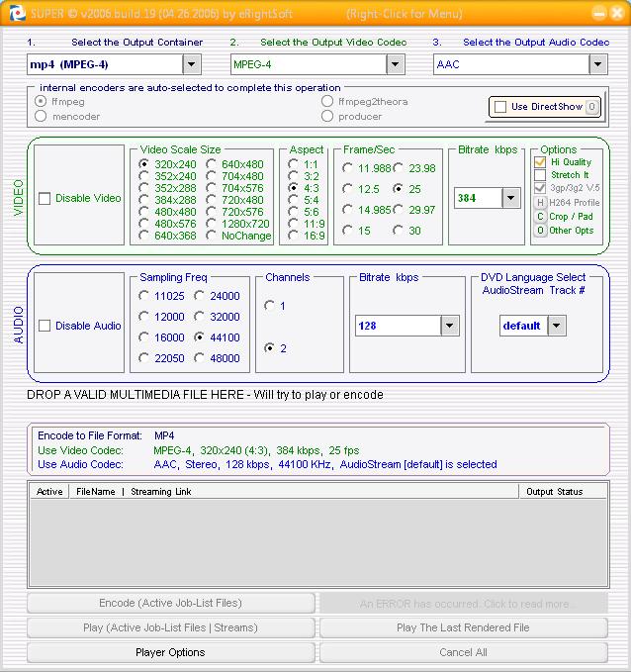
Task: Expand the AudioStream Track default dropdown
Action: (557, 326)
